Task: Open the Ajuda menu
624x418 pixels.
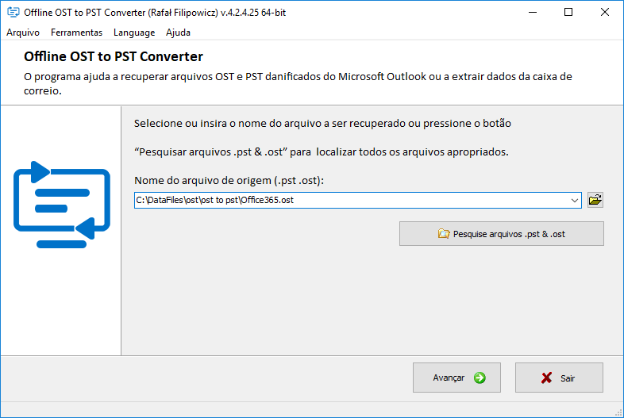Action: (178, 32)
